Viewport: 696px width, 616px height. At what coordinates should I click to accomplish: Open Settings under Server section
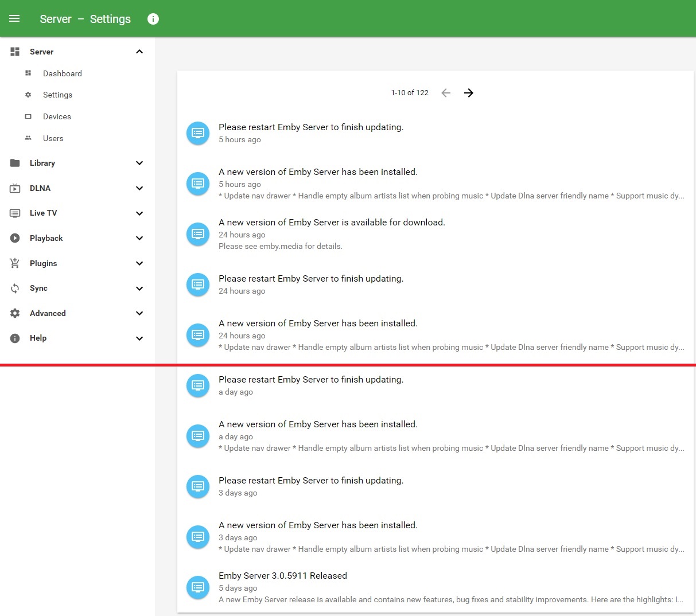point(57,95)
